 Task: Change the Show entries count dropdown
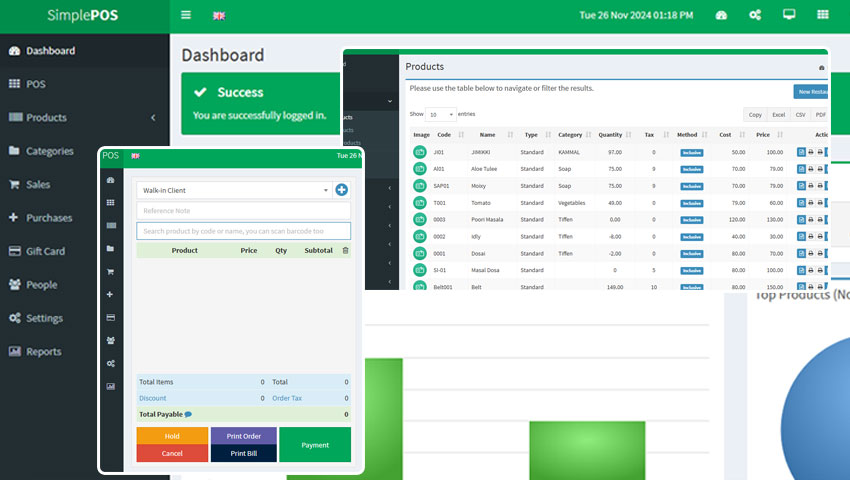[x=440, y=115]
